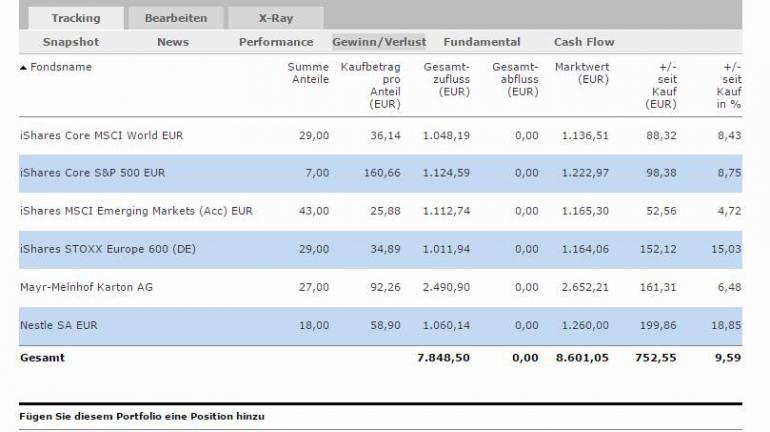Select the Gewinn/Verlust sub-tab
The image size is (770, 432).
pyautogui.click(x=379, y=42)
